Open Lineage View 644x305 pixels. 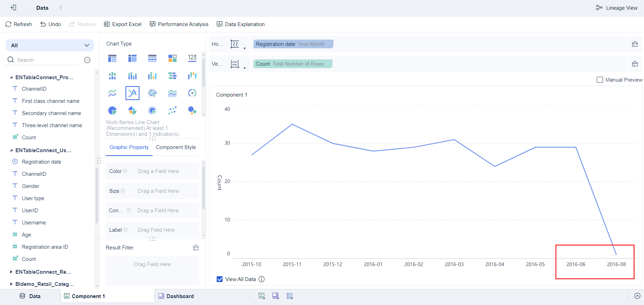pyautogui.click(x=617, y=8)
